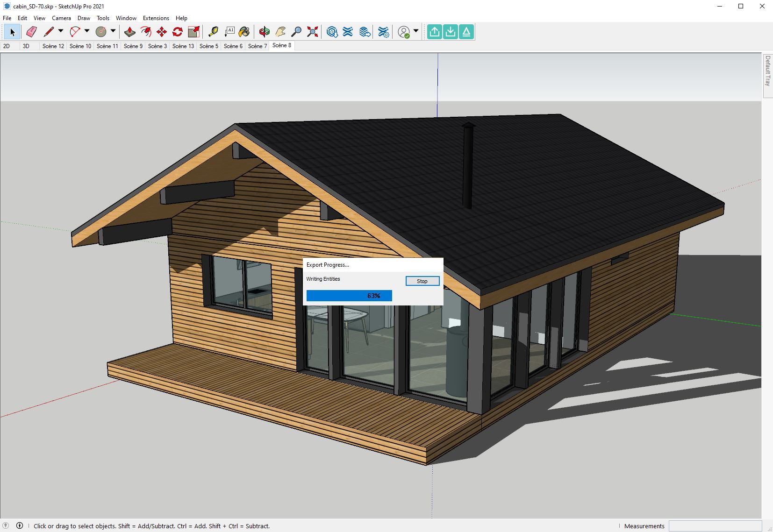Screen dimensions: 773x532
Task: Select the Tape Measure tool
Action: [x=214, y=31]
